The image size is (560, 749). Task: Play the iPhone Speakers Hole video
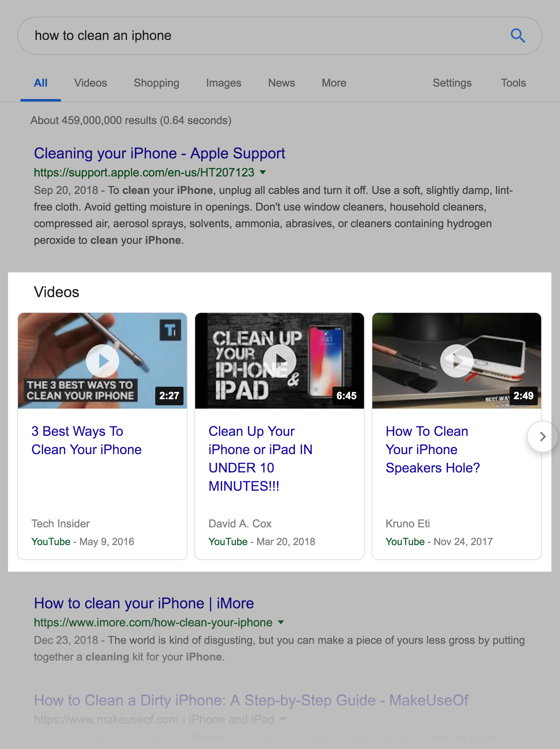tap(457, 361)
